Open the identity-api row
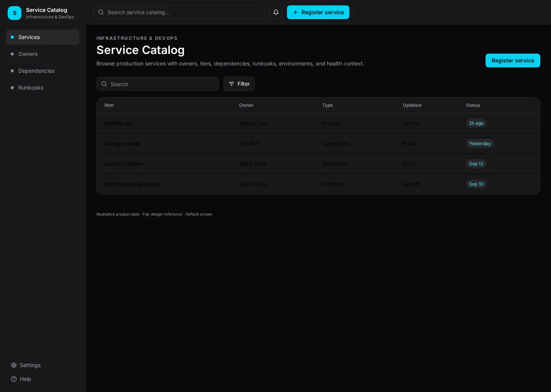The width and height of the screenshot is (551, 392). [x=318, y=123]
